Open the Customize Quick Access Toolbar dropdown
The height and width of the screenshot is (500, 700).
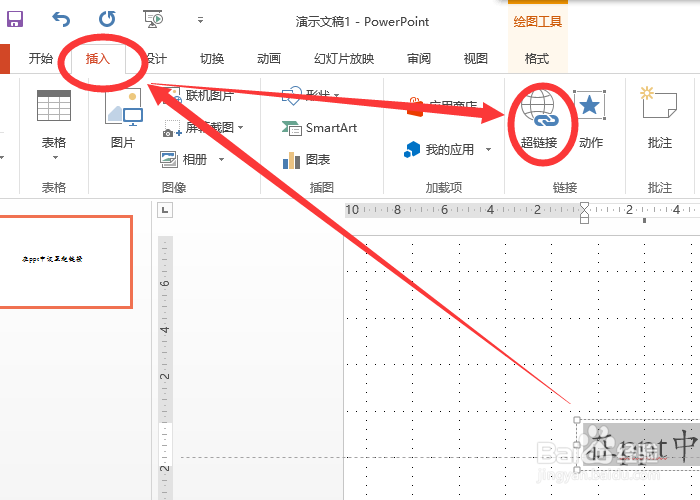200,20
